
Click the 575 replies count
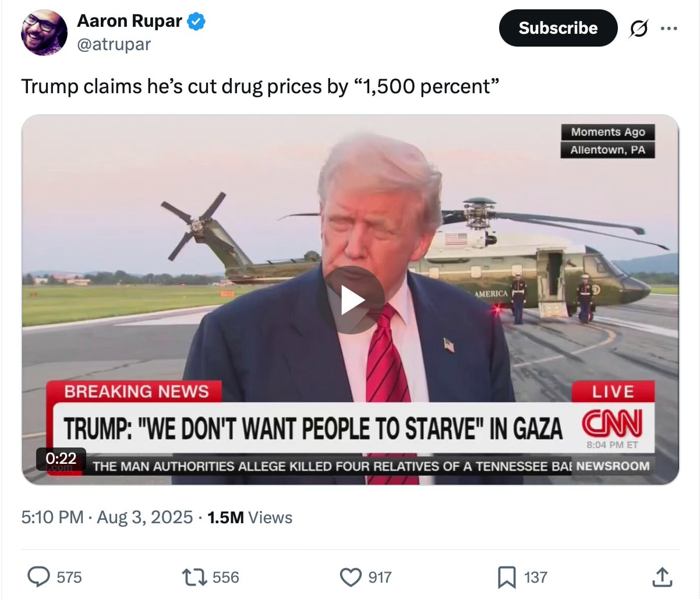[x=69, y=577]
